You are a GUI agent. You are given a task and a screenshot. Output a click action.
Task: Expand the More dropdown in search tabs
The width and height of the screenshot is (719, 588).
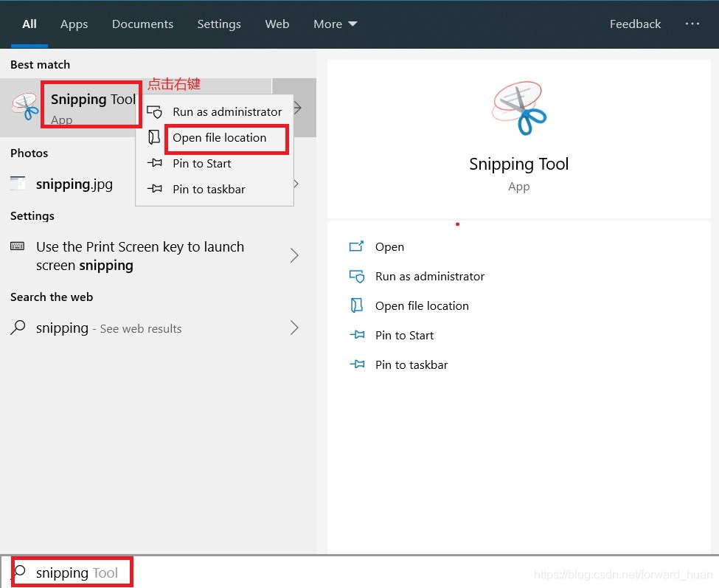(336, 24)
